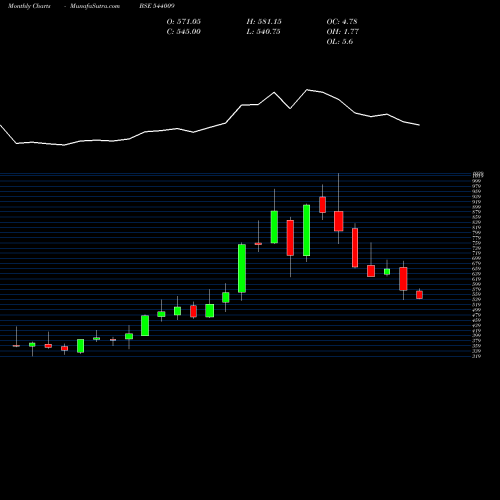Click the 'BSE 544099' symbol text

point(157,6)
